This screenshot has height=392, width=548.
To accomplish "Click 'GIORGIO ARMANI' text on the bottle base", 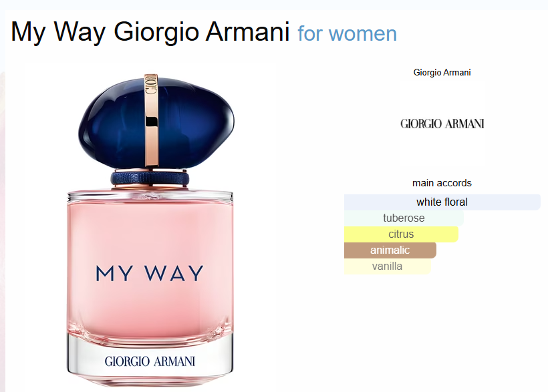I will point(150,361).
